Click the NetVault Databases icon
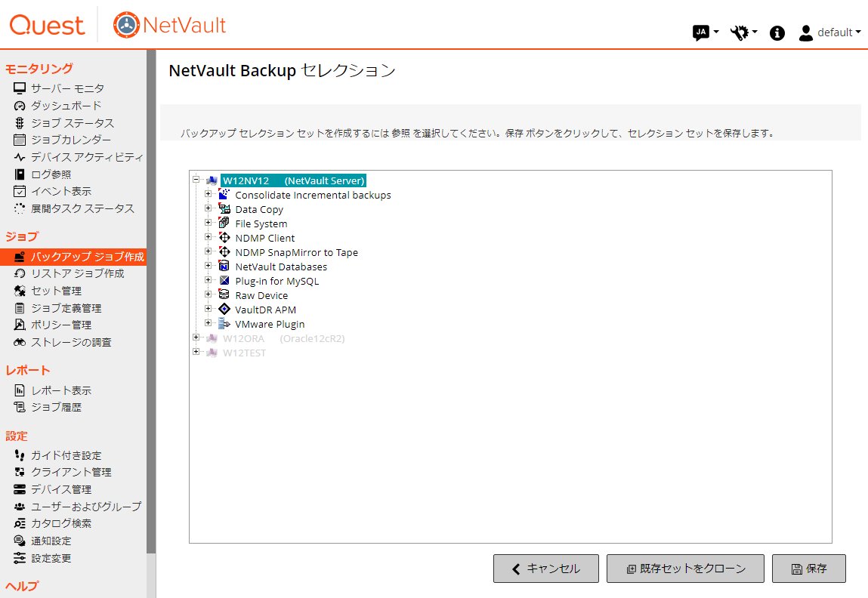Image resolution: width=868 pixels, height=598 pixels. click(x=224, y=266)
